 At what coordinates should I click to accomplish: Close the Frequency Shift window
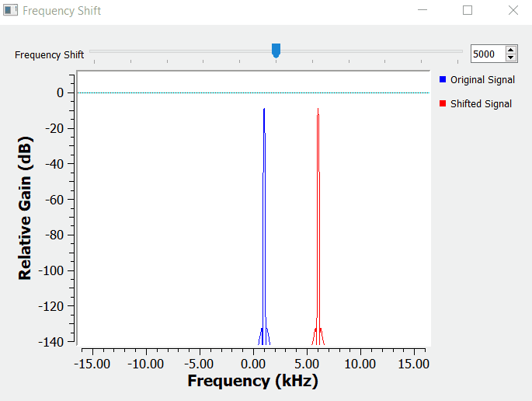(513, 11)
